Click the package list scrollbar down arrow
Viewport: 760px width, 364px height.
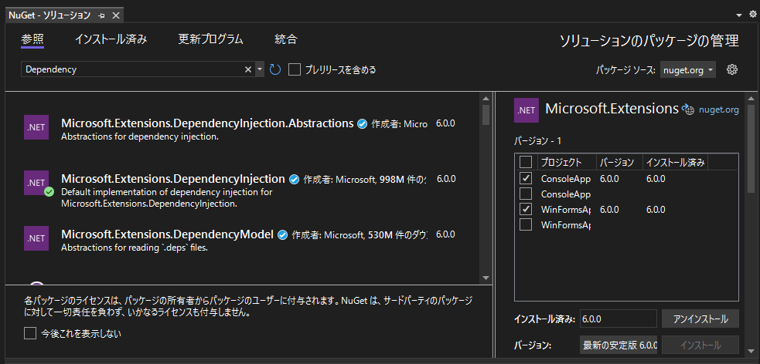[x=486, y=278]
